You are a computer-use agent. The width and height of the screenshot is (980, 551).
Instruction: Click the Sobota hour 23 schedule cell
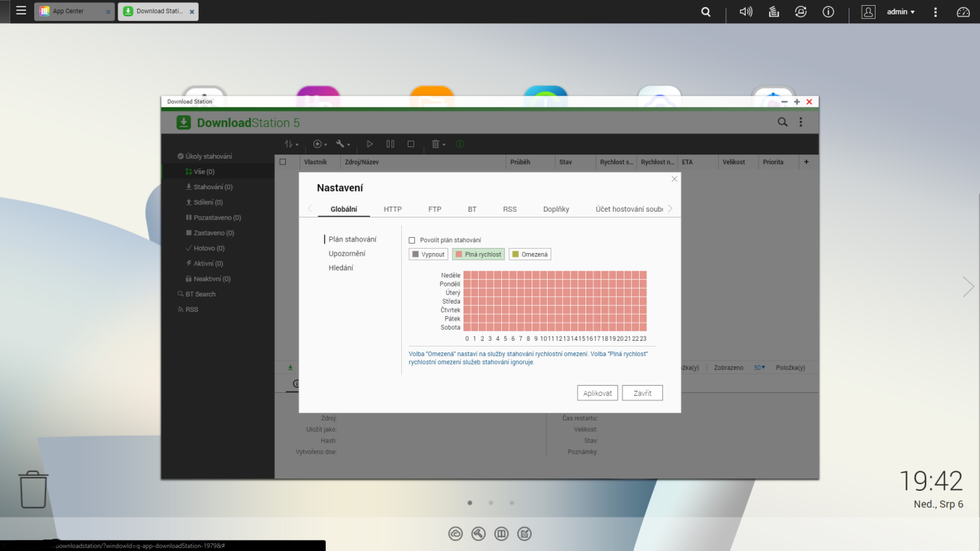[x=643, y=328]
